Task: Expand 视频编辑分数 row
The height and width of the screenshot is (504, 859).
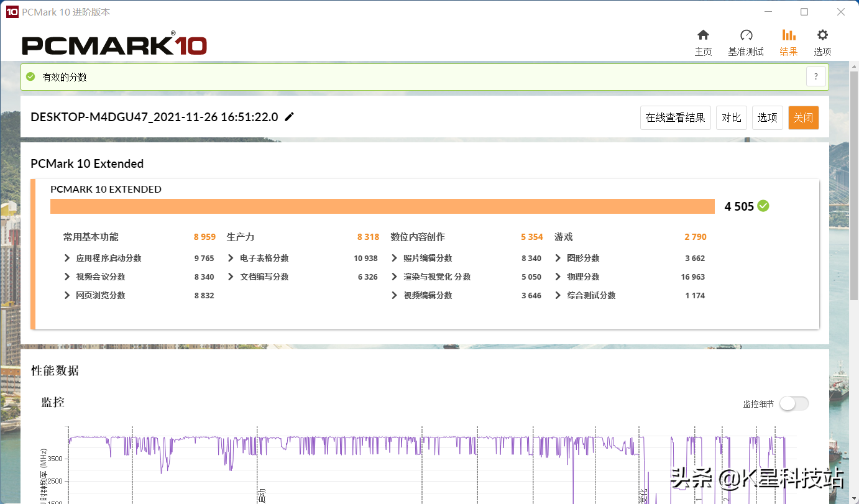Action: 394,295
